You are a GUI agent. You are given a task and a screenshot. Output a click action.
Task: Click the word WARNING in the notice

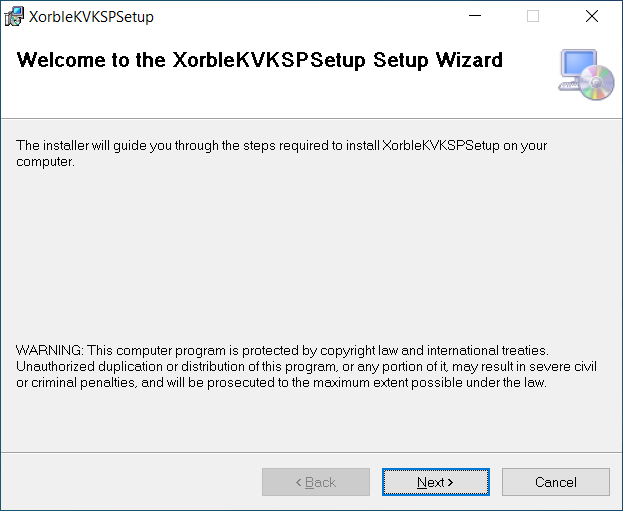click(49, 350)
